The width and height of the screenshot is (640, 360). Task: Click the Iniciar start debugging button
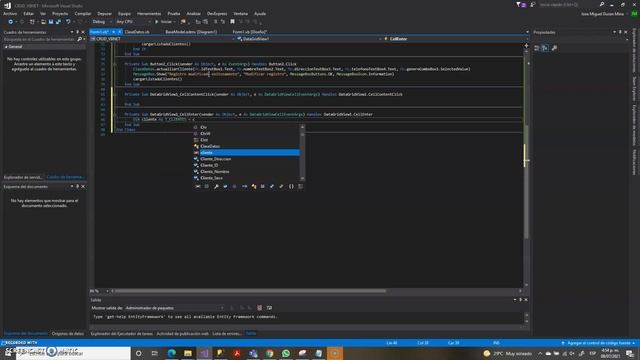tap(164, 22)
